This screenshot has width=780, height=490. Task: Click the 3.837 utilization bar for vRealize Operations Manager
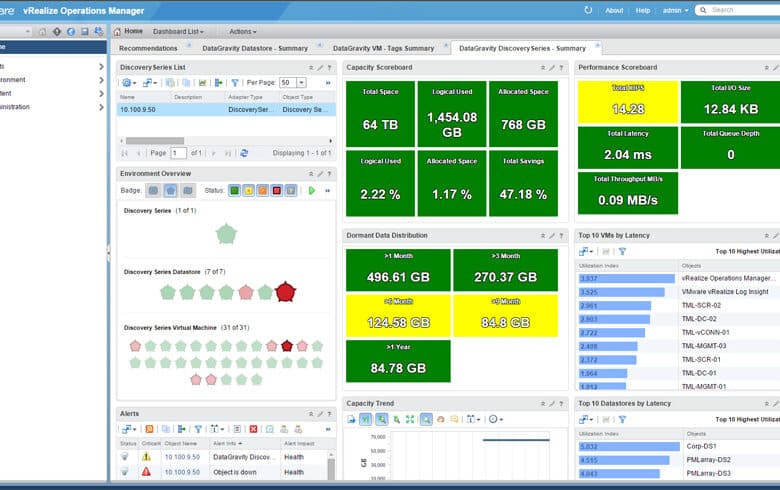627,279
